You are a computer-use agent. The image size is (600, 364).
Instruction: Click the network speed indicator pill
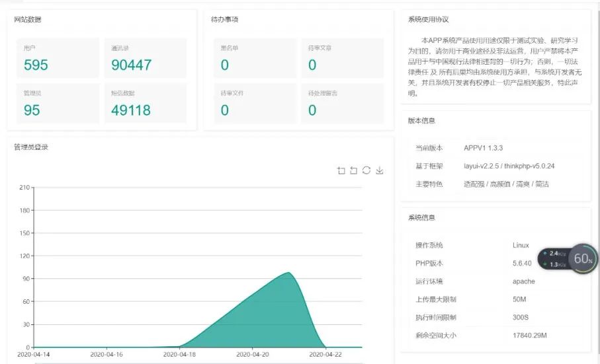coord(554,259)
